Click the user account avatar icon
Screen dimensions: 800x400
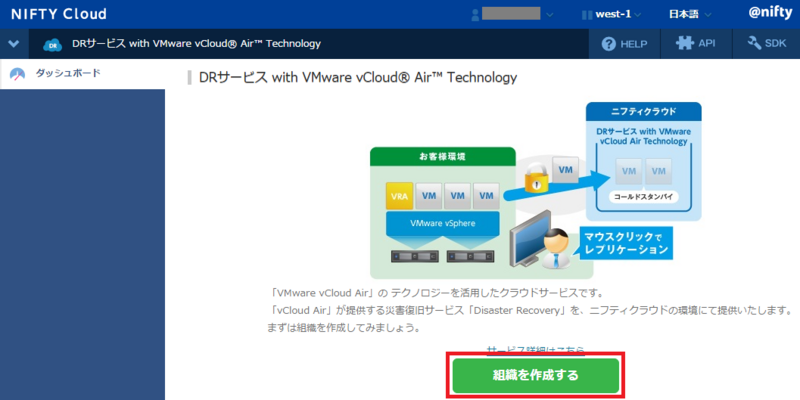click(x=476, y=14)
